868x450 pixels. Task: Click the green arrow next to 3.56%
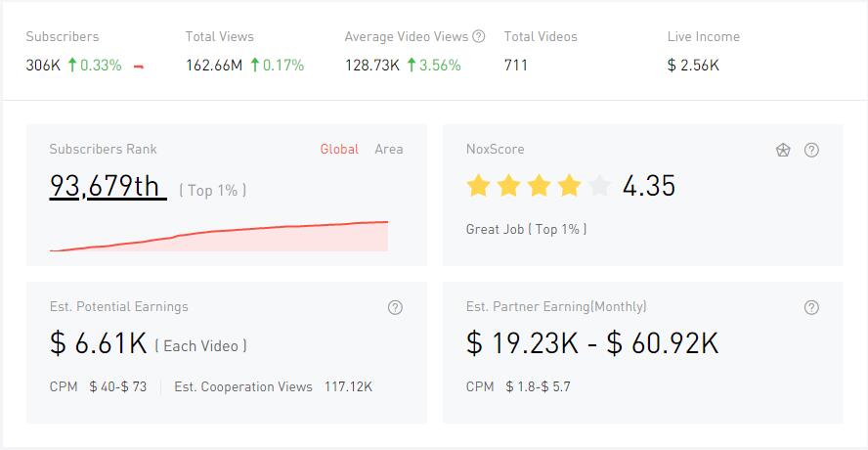point(412,66)
